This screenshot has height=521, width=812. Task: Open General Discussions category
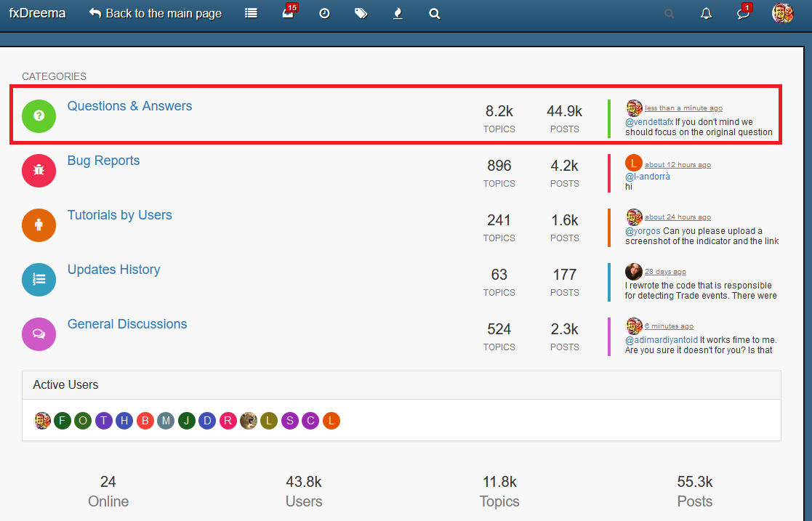127,324
